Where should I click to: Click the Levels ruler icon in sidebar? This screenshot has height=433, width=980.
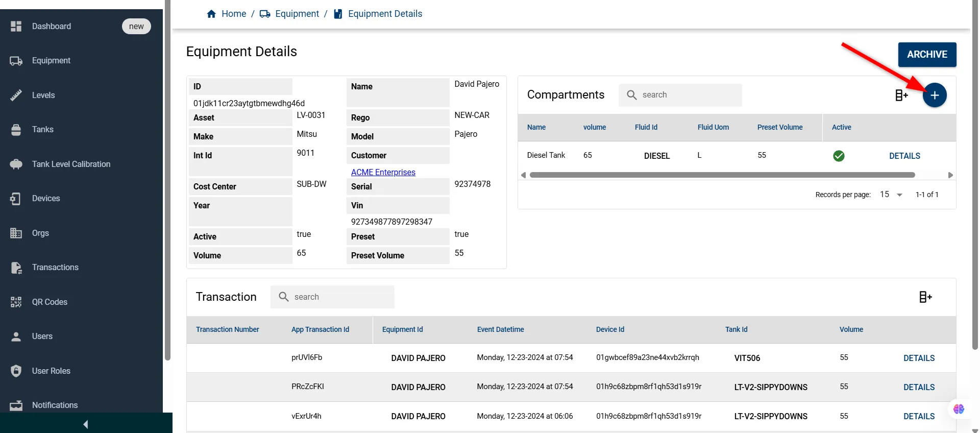(x=16, y=95)
